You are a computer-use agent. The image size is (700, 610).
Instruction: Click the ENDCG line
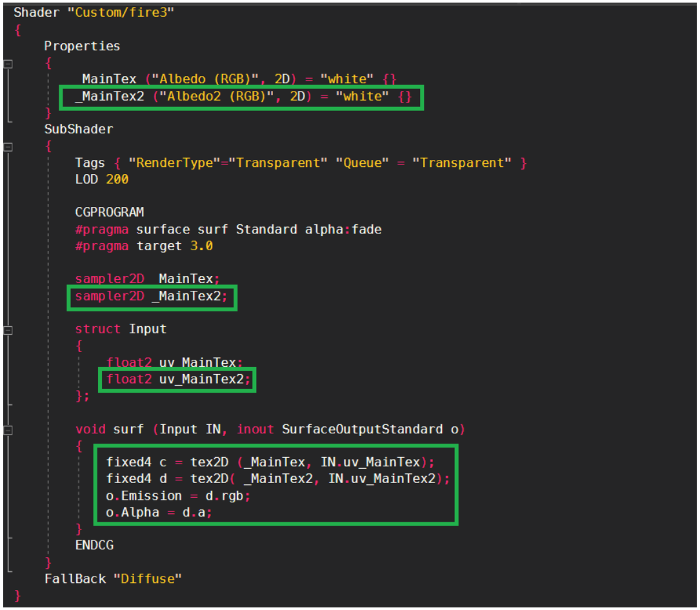click(94, 546)
